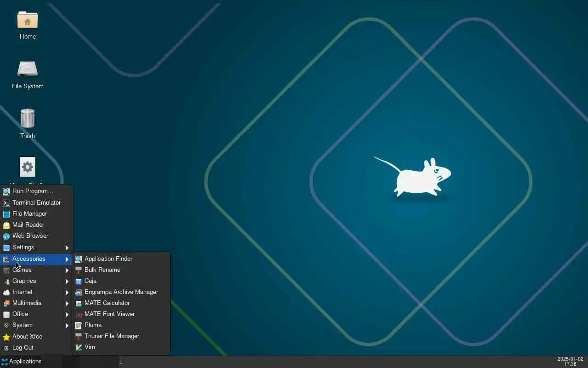Click the Internet cloud icon

point(6,292)
